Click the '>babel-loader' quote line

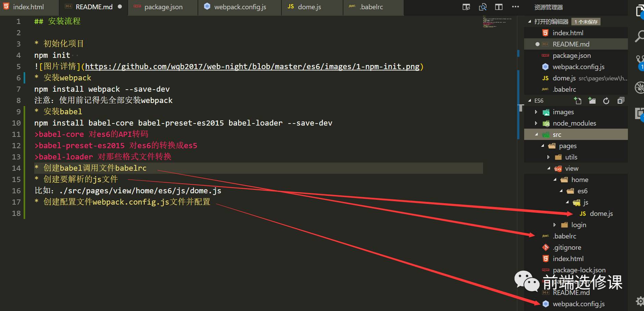click(x=103, y=157)
